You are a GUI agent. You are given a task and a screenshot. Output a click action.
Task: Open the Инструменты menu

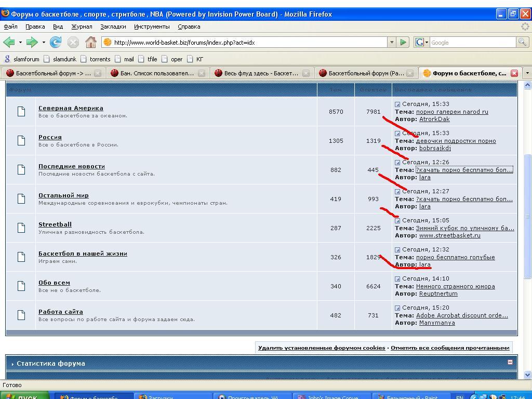152,26
